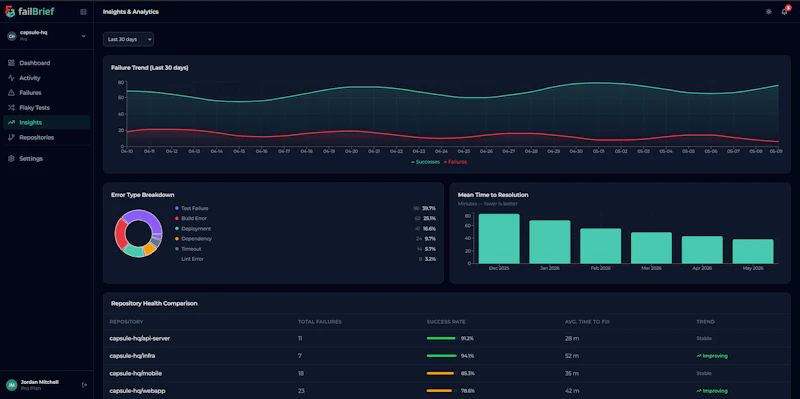Click the Repositories branch icon

(11, 137)
